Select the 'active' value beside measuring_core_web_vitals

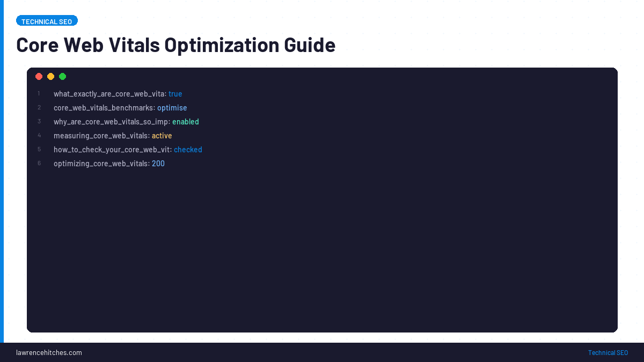pyautogui.click(x=162, y=135)
